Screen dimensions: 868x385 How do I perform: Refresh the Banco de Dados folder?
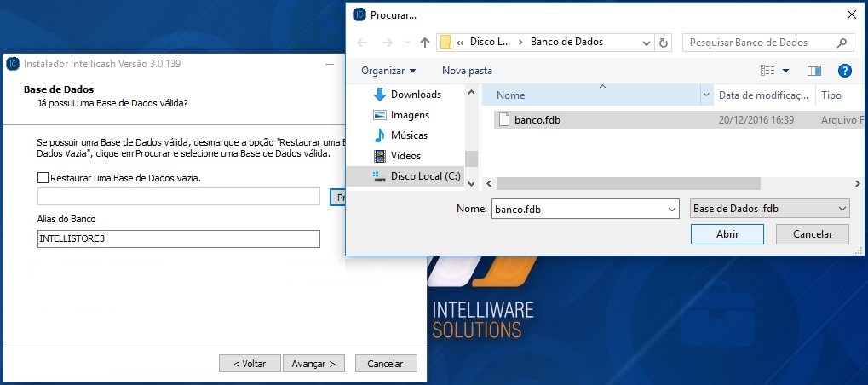tap(663, 43)
